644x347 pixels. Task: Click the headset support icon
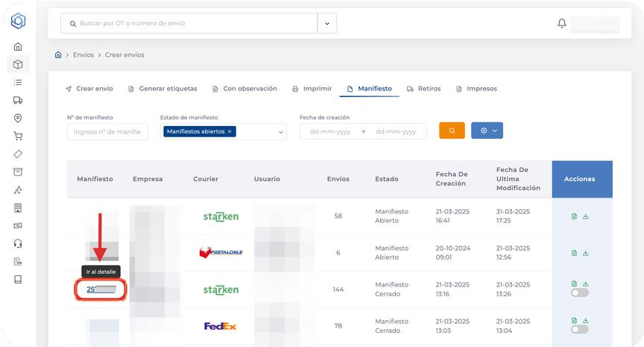tap(18, 243)
